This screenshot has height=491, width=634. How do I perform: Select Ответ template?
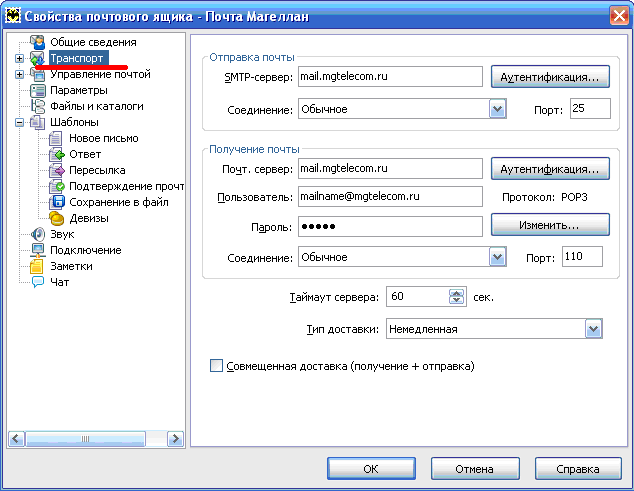click(x=85, y=154)
